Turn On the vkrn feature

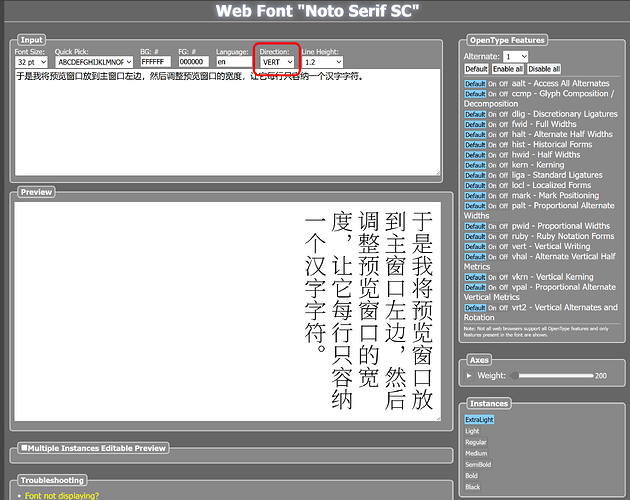tap(492, 277)
